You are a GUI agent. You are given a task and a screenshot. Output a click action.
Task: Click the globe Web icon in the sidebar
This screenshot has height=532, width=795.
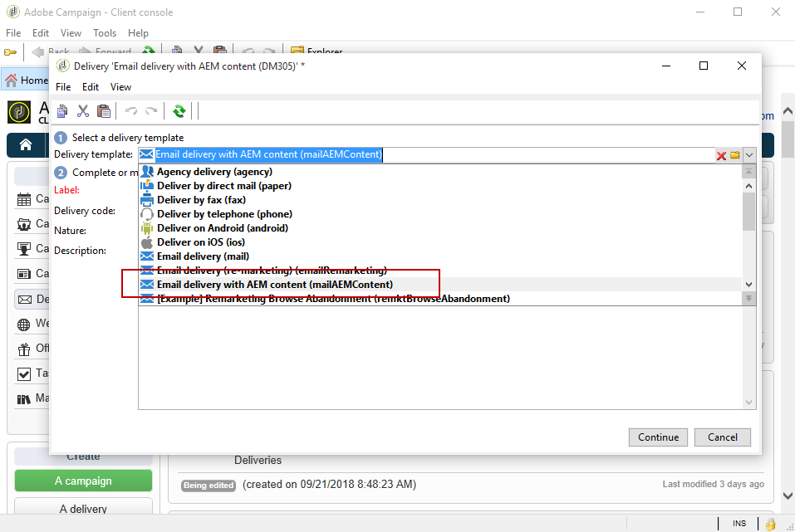(x=24, y=325)
